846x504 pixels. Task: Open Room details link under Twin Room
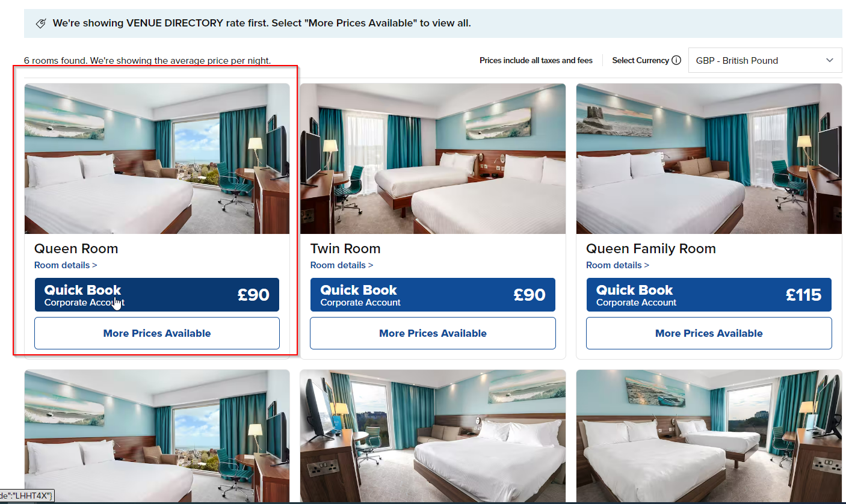[342, 265]
